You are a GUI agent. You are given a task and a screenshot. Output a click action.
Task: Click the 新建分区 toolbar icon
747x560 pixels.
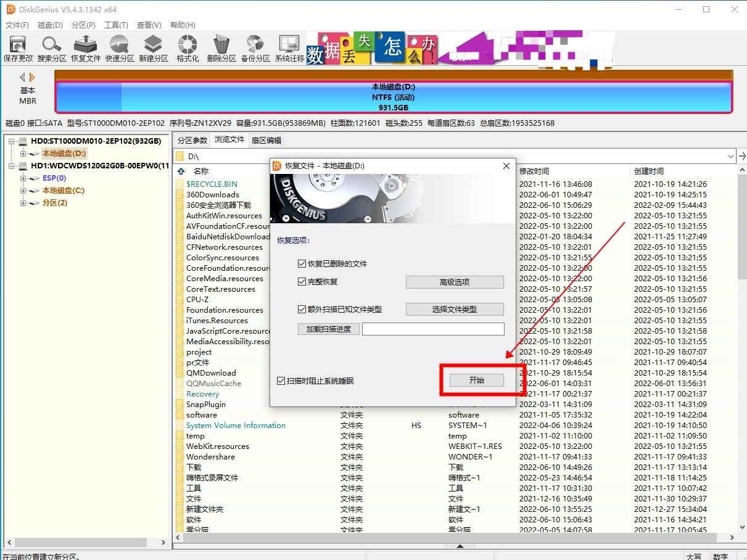click(153, 45)
